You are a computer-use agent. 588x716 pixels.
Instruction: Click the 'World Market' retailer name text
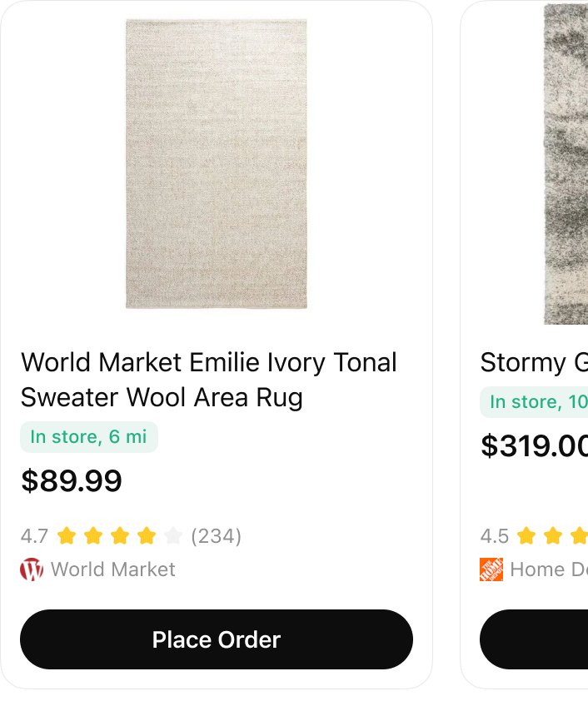pyautogui.click(x=112, y=569)
